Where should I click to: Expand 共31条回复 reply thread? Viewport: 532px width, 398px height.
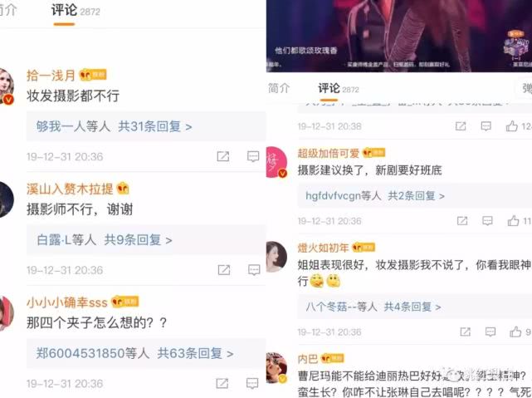tap(155, 126)
